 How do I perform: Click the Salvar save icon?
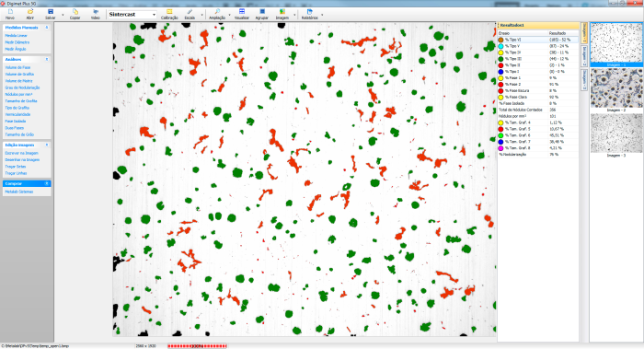coord(51,11)
